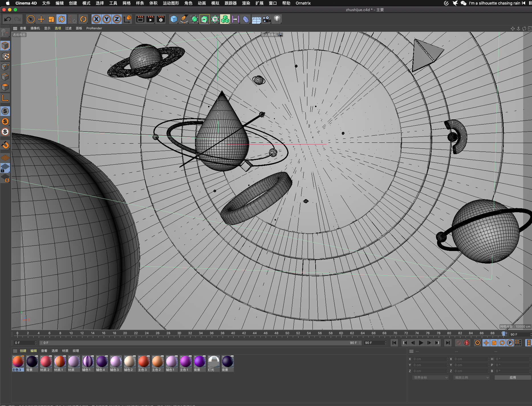Click the Undo arrow icon
The image size is (532, 406).
8,19
